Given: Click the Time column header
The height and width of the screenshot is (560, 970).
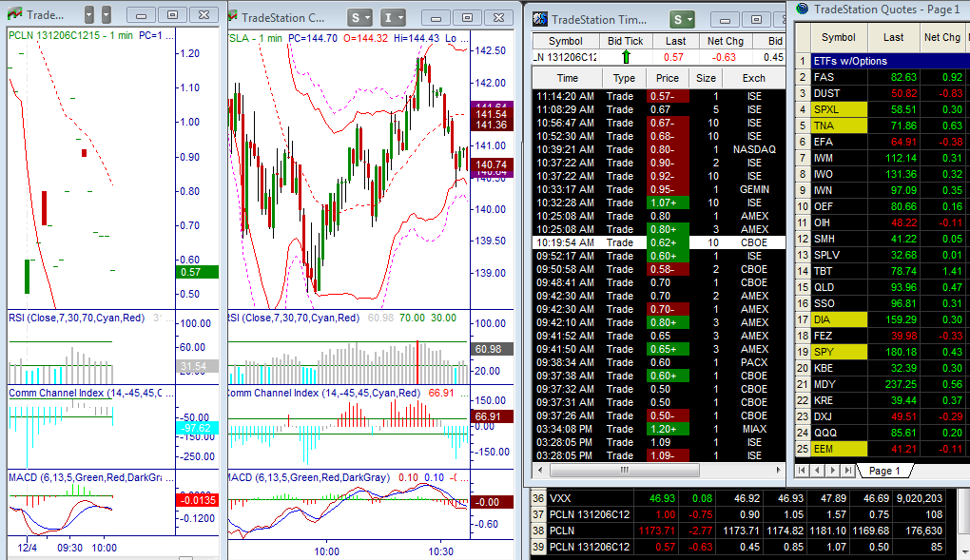Looking at the screenshot, I should click(568, 78).
